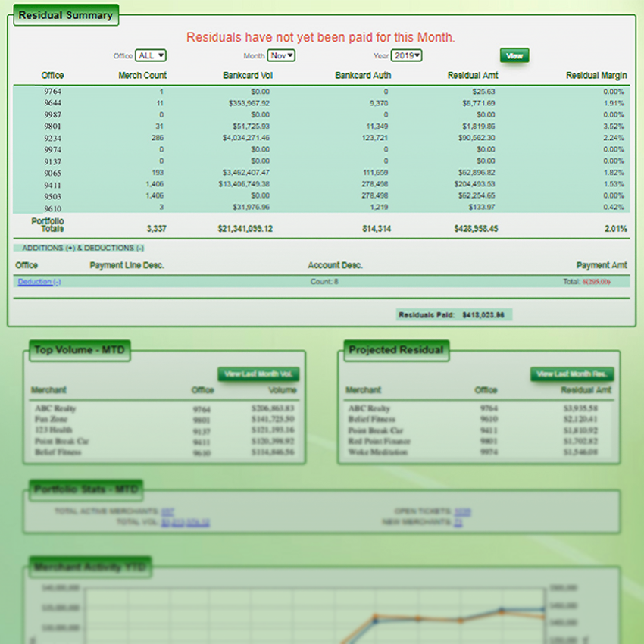The image size is (644, 644).
Task: Click bankcard auth 111,659
Action: [x=375, y=173]
